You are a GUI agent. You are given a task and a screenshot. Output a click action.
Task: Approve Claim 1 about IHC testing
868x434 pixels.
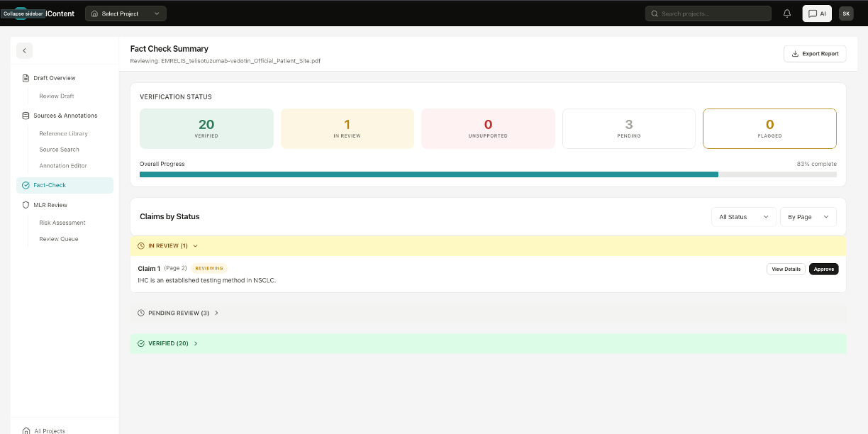(823, 269)
